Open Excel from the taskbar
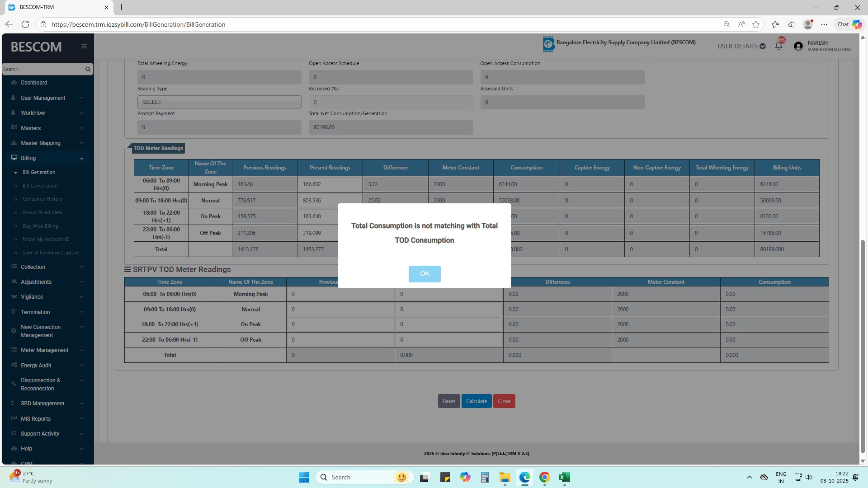 [x=564, y=477]
